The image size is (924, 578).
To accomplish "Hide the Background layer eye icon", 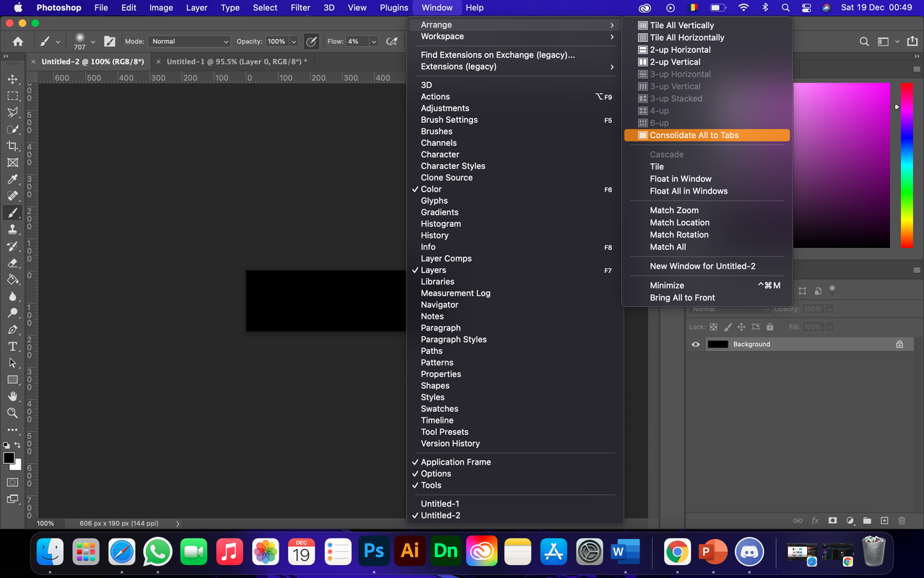I will coord(696,345).
